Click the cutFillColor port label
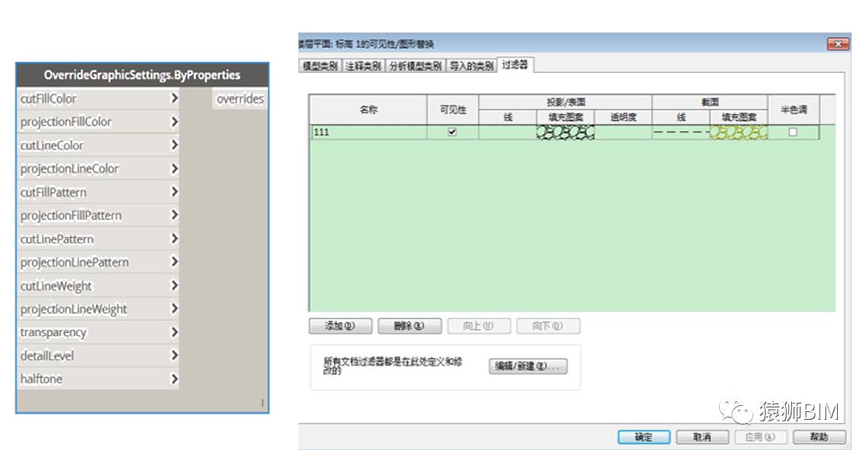 point(48,98)
